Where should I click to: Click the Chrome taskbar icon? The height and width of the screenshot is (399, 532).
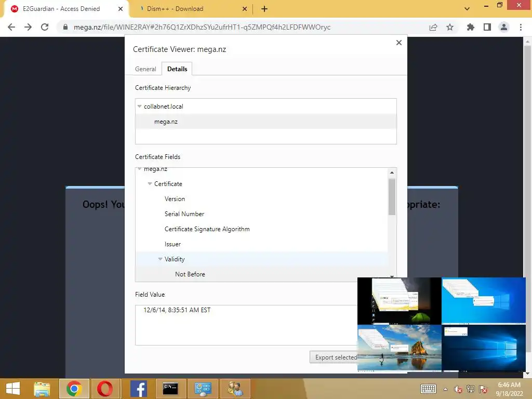[74, 389]
